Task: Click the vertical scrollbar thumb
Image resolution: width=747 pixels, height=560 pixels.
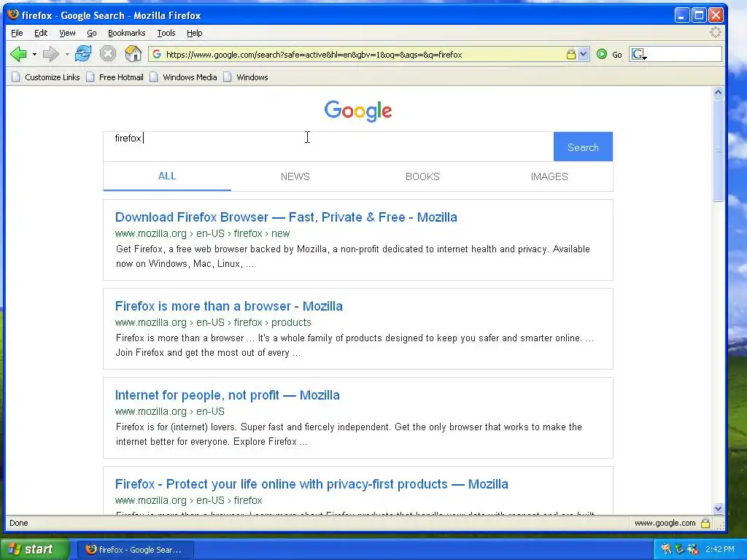Action: [x=718, y=150]
